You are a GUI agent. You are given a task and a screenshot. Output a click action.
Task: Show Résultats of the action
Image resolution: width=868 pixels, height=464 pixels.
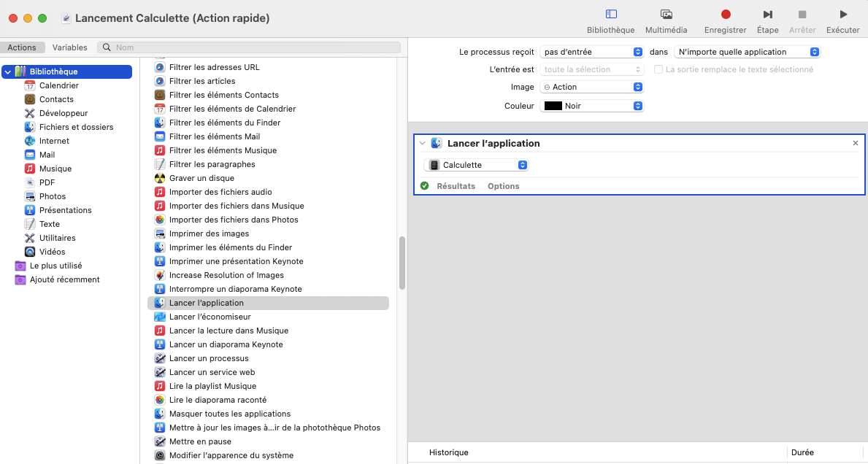pos(456,186)
